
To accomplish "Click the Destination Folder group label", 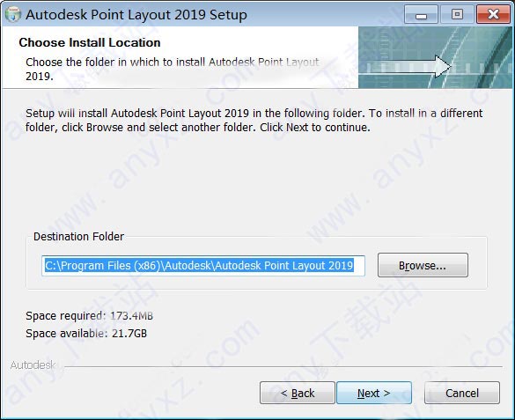I will pyautogui.click(x=78, y=237).
